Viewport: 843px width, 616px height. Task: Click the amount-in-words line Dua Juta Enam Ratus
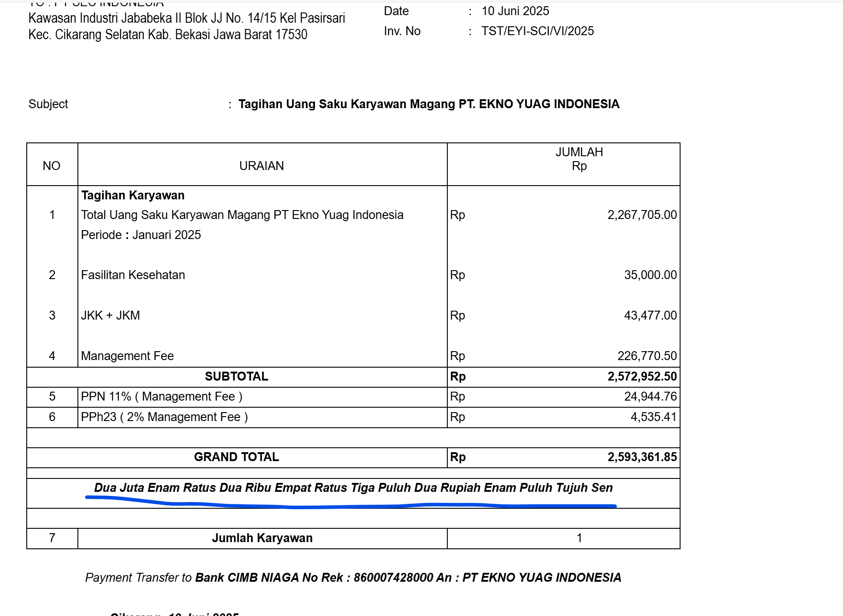point(353,488)
